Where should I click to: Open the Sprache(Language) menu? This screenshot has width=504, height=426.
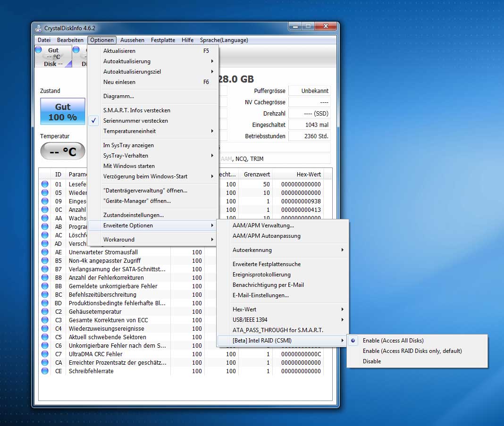click(x=224, y=40)
